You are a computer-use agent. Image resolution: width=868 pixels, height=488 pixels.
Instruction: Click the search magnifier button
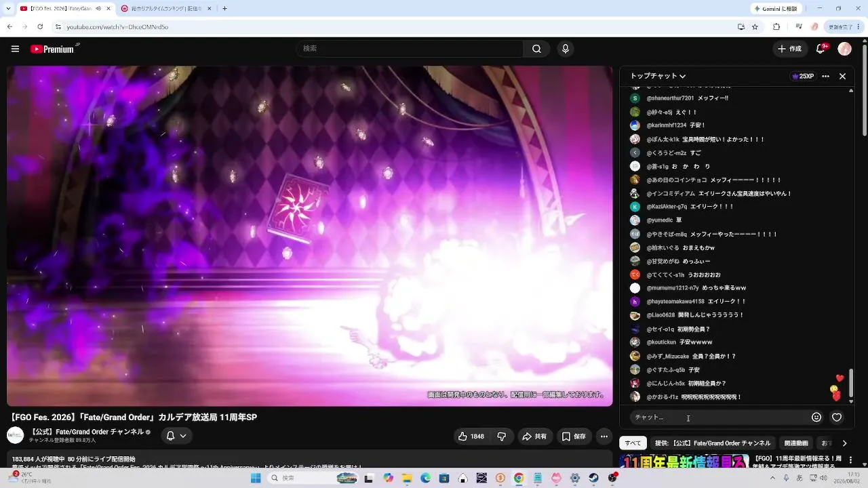pyautogui.click(x=536, y=49)
